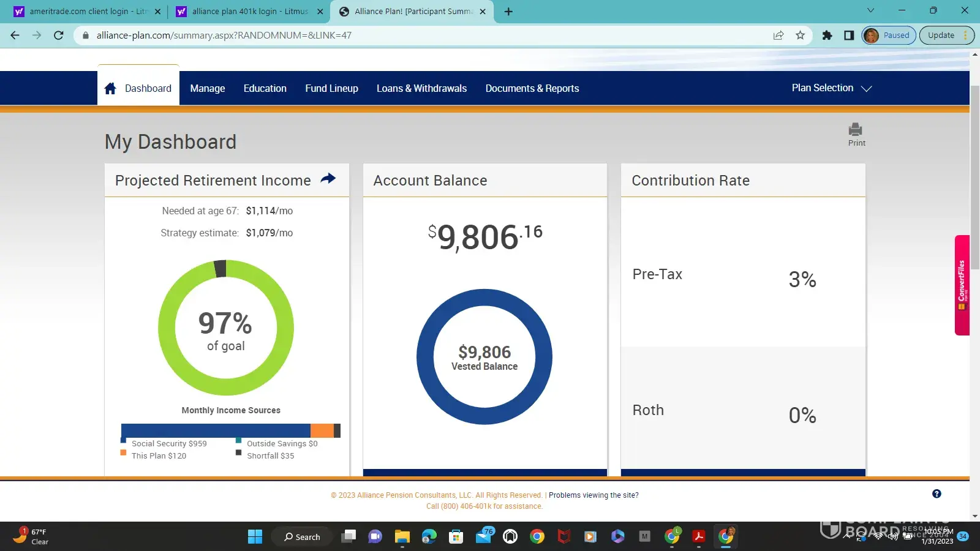The image size is (980, 551).
Task: Open the tab search chevron in Chrome
Action: [870, 10]
